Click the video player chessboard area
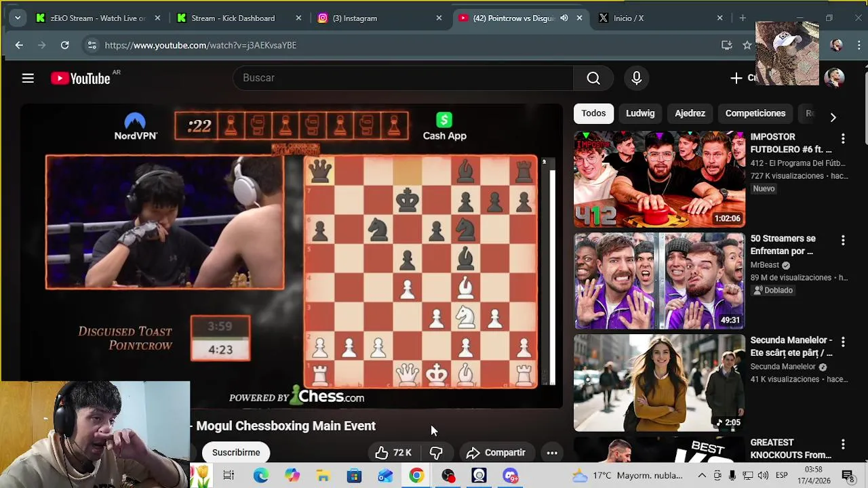868x488 pixels. [420, 272]
